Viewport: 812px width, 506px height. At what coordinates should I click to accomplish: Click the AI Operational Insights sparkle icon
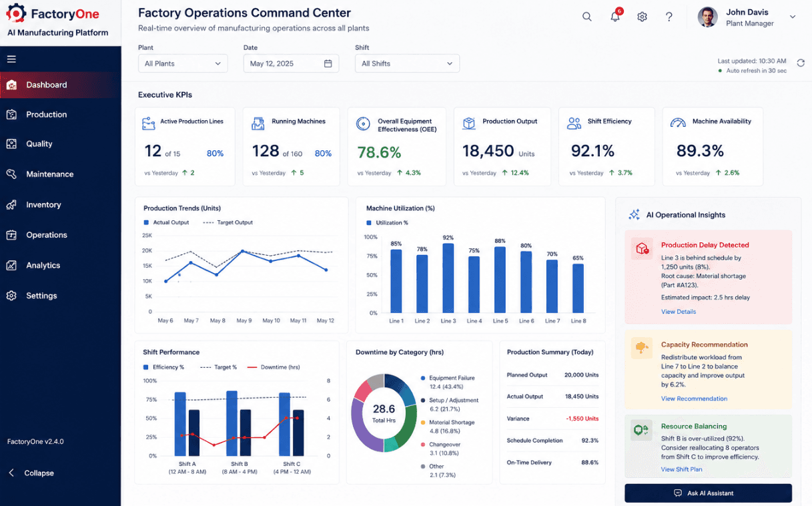[634, 215]
